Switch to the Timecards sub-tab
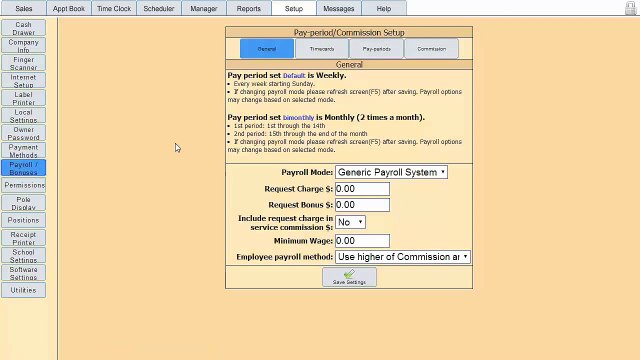640x360 pixels. 322,49
